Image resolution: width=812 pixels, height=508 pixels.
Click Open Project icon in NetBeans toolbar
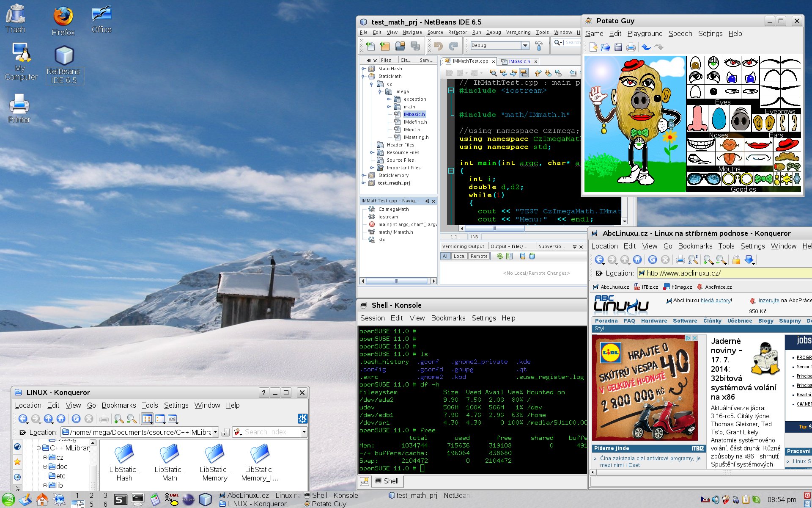(x=400, y=45)
